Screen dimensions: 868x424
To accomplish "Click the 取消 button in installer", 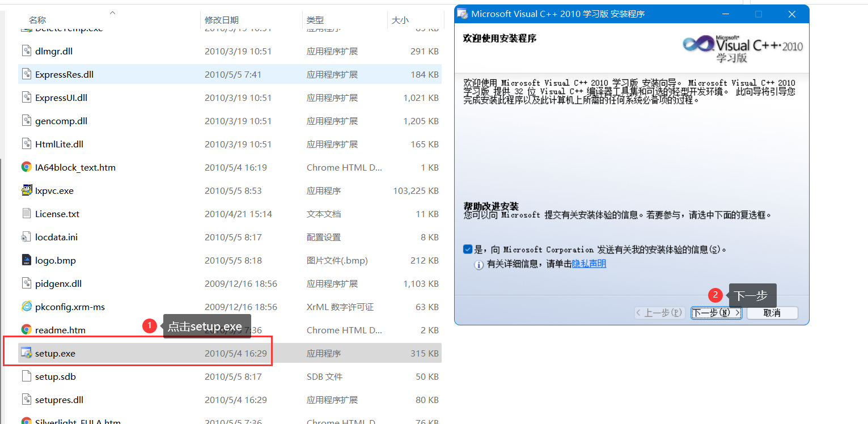I will click(x=772, y=313).
